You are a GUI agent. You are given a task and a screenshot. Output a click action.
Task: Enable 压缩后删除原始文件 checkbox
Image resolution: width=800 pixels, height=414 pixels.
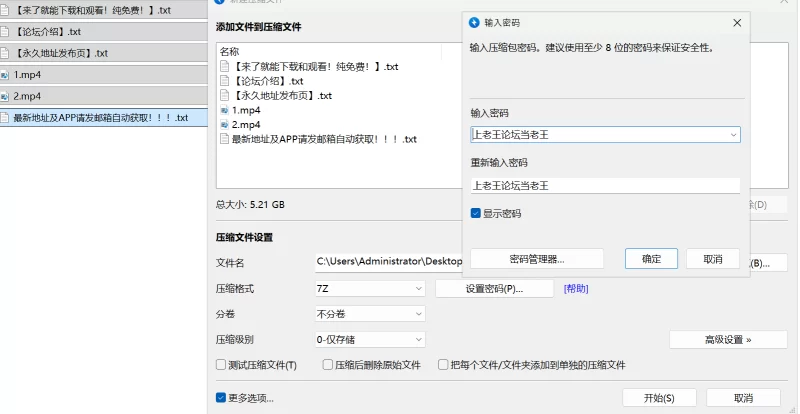pyautogui.click(x=328, y=365)
